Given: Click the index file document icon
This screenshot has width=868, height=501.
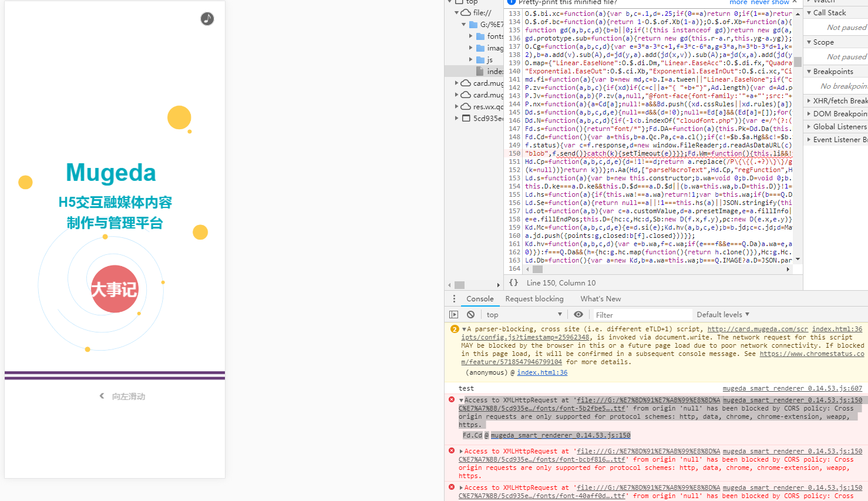Looking at the screenshot, I should pos(480,71).
